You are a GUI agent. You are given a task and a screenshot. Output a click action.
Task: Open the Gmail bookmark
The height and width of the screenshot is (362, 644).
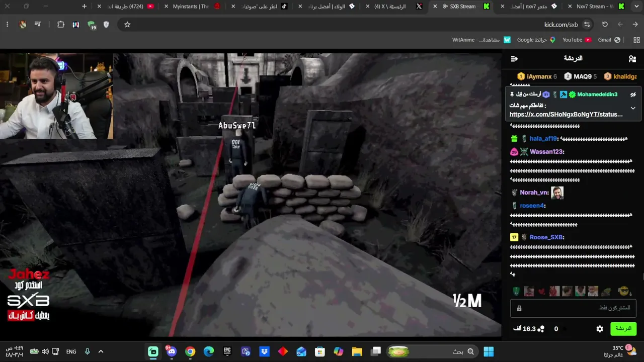coord(609,40)
